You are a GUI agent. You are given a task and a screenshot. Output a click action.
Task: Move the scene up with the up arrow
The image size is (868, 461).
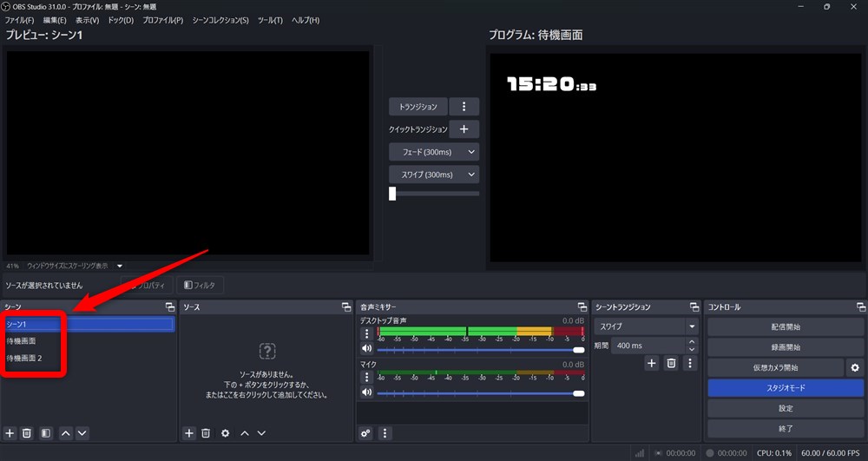click(x=66, y=432)
